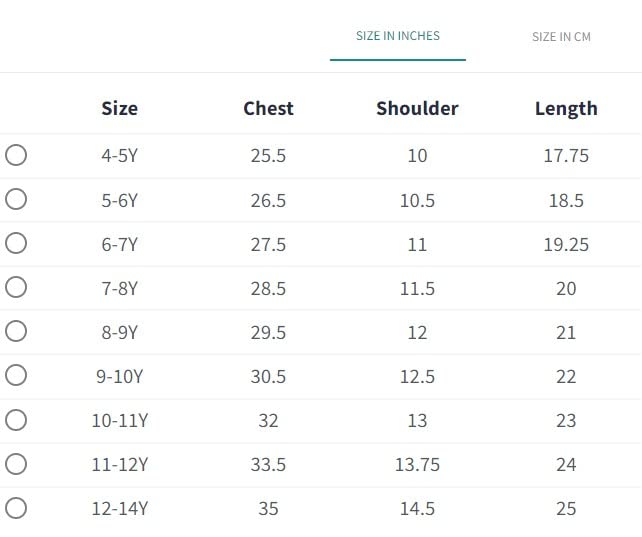Click the 12-14Y size label

119,508
